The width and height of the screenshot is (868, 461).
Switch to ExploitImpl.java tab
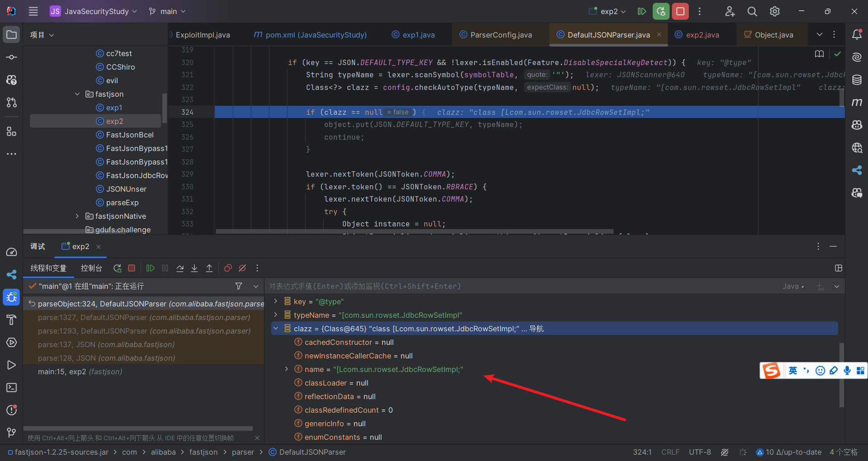(x=203, y=35)
